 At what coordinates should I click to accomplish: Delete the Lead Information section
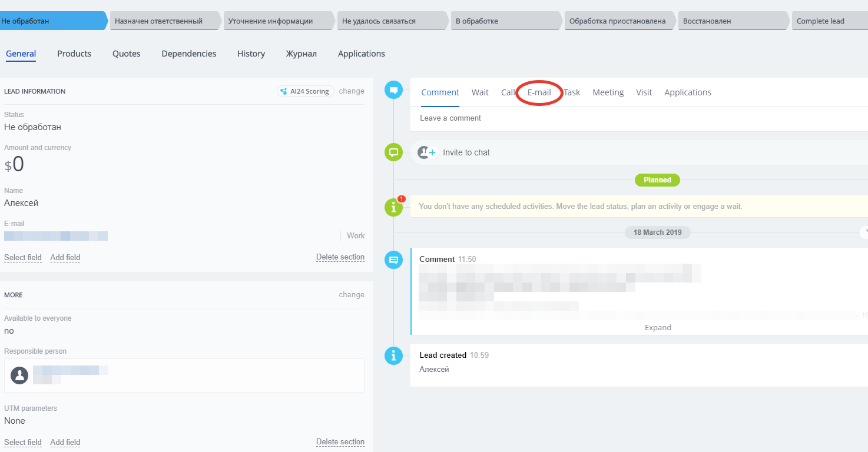340,257
